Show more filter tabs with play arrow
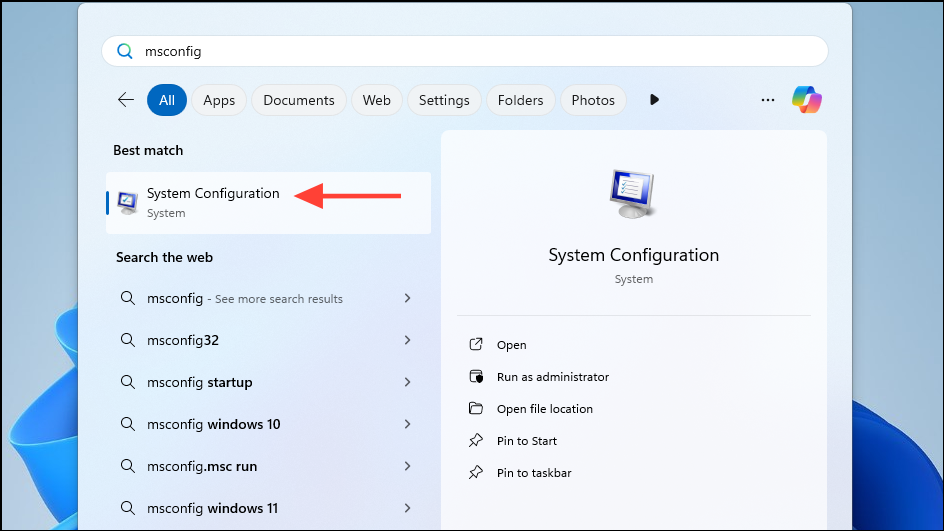944x531 pixels. tap(654, 100)
